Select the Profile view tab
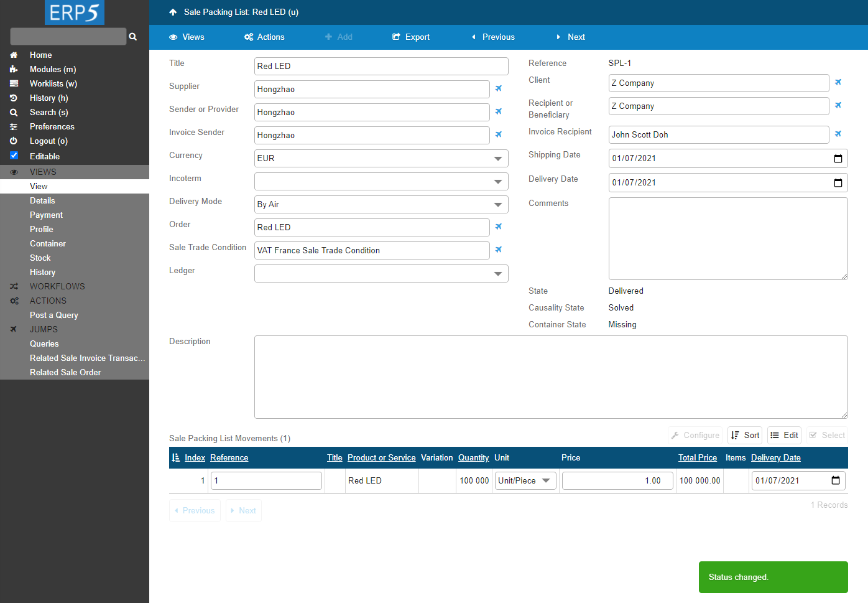 click(42, 229)
